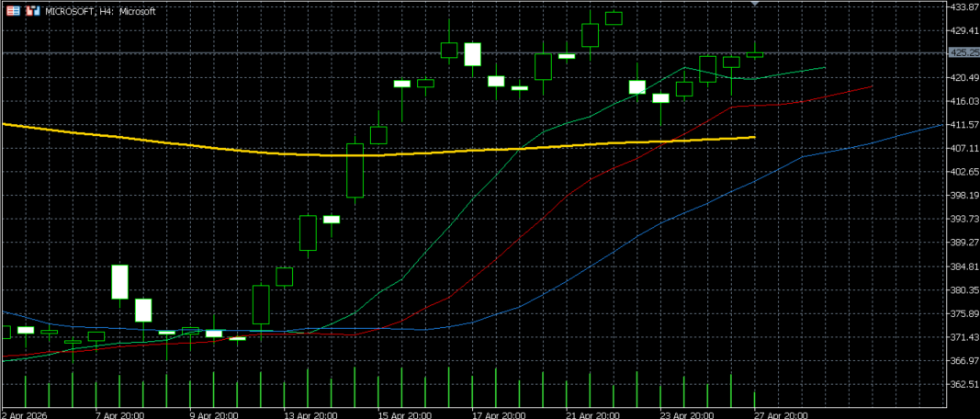Image resolution: width=980 pixels, height=419 pixels.
Task: Click the 375.89 price axis label
Action: tap(963, 313)
